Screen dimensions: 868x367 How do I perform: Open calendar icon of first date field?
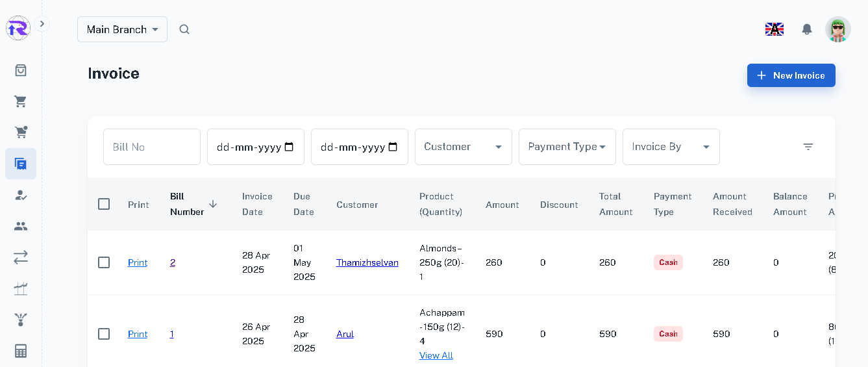(x=290, y=147)
